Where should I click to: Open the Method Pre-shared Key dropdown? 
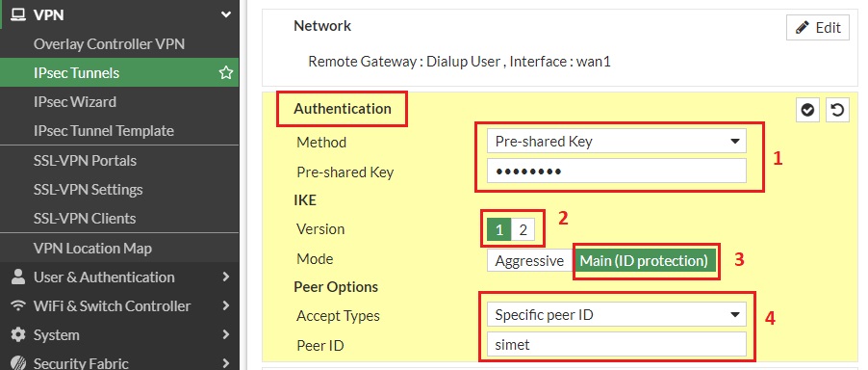point(617,142)
